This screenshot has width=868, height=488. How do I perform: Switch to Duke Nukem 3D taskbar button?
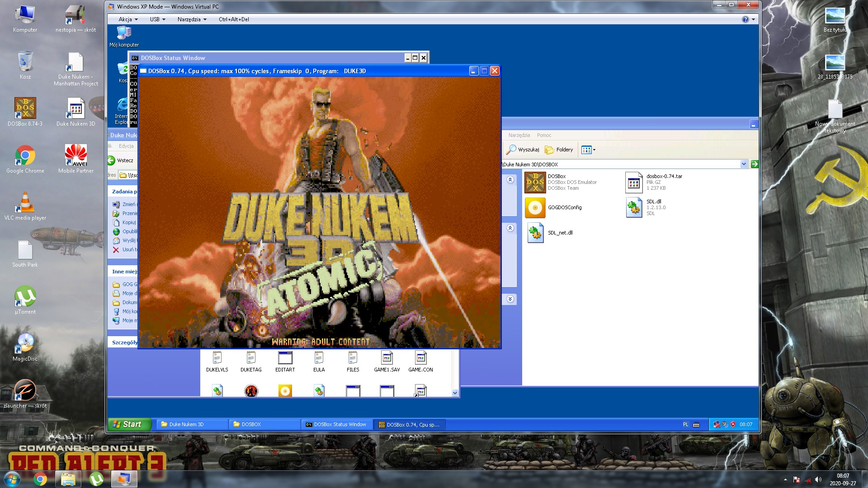pos(191,424)
